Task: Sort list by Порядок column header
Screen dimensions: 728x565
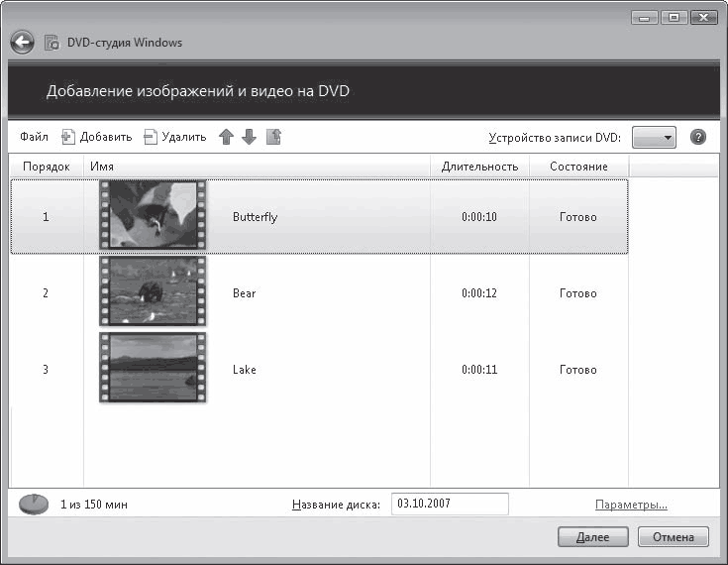Action: coord(47,167)
